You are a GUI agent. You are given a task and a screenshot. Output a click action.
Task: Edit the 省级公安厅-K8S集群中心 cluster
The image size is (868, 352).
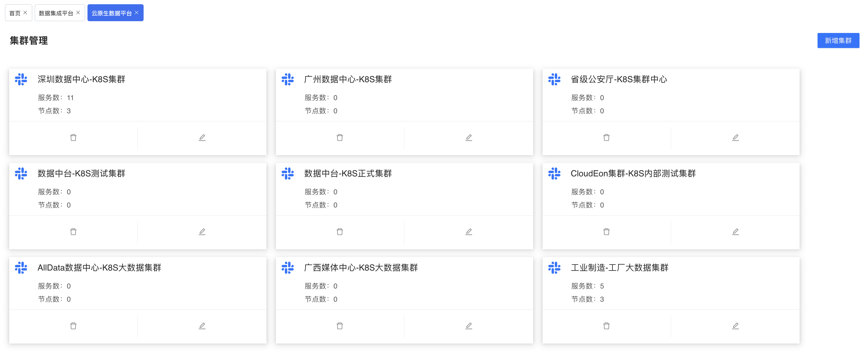(x=735, y=137)
